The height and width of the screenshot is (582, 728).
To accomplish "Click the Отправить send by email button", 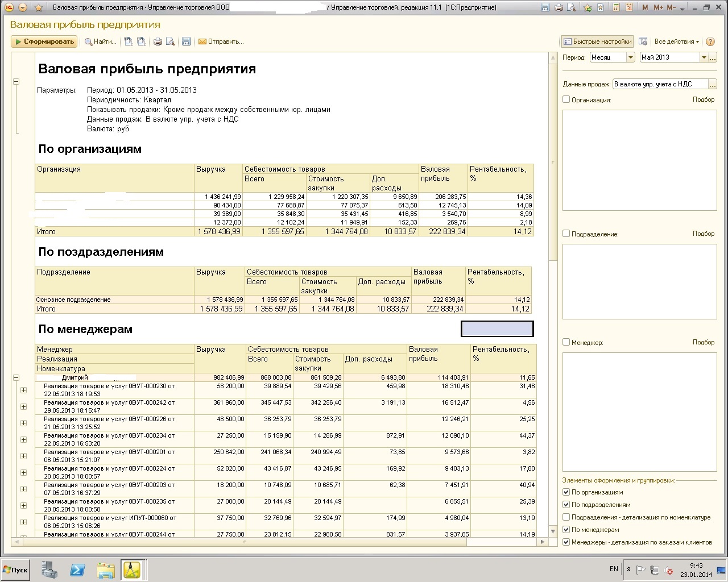I will (221, 41).
